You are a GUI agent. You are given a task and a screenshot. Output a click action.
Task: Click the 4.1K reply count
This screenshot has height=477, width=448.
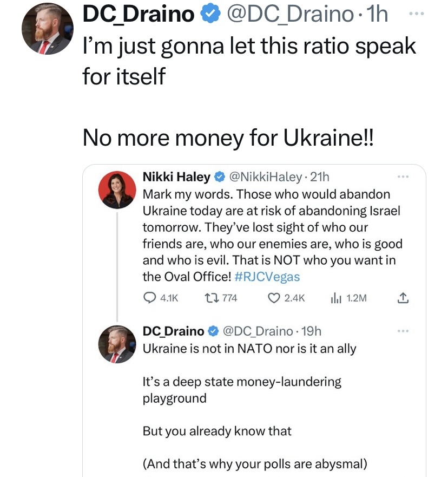point(169,297)
